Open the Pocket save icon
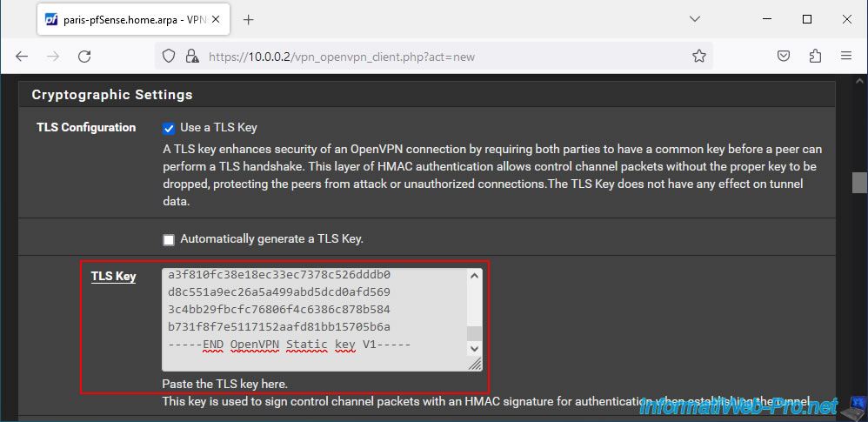The width and height of the screenshot is (868, 422). pos(784,56)
